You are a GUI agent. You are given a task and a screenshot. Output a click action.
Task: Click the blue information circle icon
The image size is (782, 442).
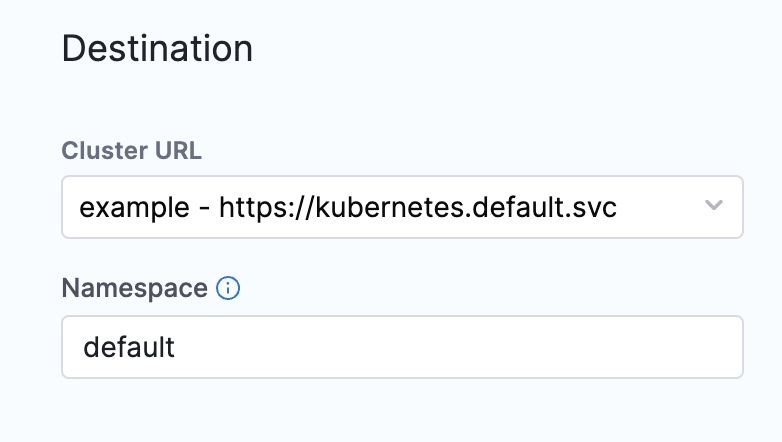click(x=228, y=288)
